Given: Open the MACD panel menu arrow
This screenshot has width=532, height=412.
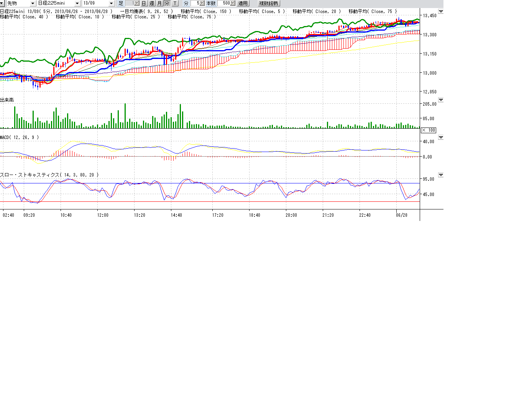Looking at the screenshot, I should 441,137.
